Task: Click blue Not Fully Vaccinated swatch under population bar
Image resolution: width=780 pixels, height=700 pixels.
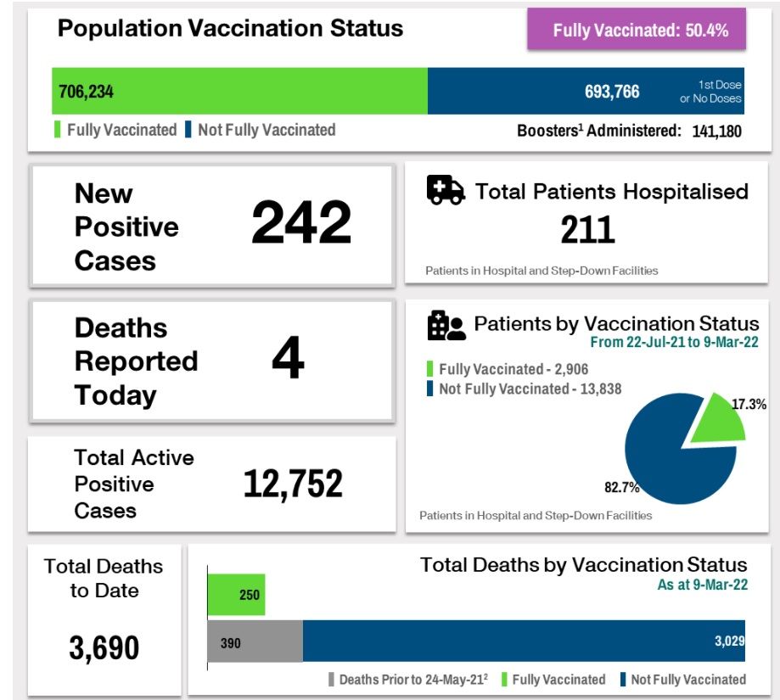Action: pyautogui.click(x=188, y=131)
